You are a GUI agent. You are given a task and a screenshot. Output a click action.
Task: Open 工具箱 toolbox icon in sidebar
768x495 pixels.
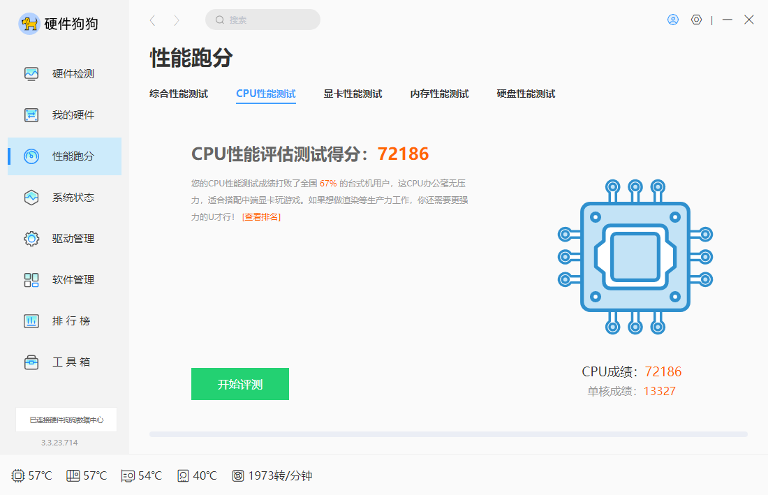[x=31, y=362]
